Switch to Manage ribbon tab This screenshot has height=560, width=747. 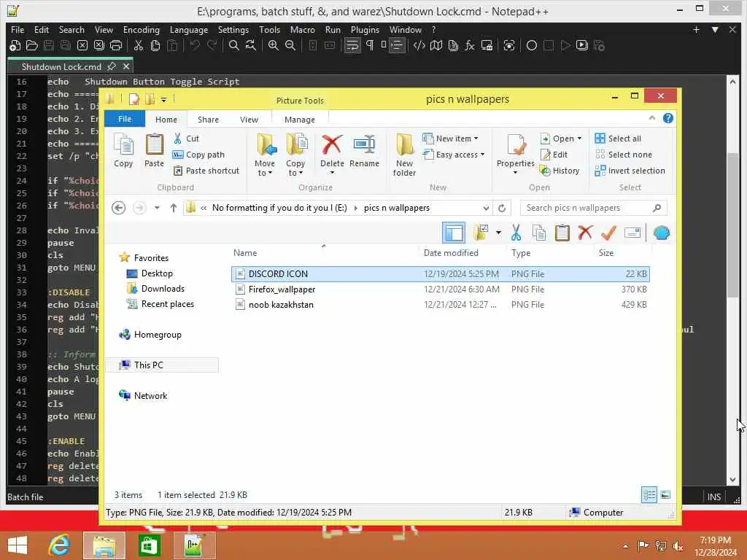(x=300, y=120)
